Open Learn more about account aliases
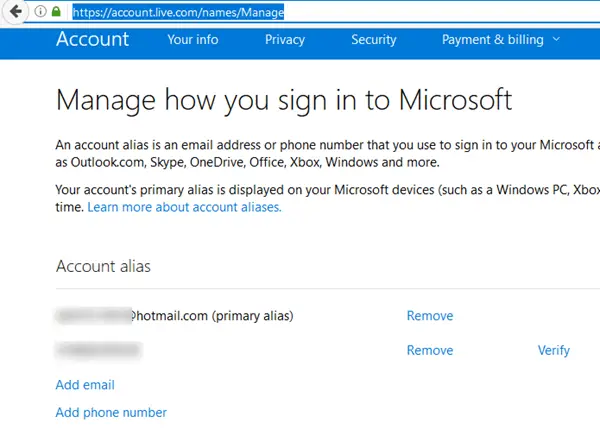The width and height of the screenshot is (600, 448). (x=184, y=207)
